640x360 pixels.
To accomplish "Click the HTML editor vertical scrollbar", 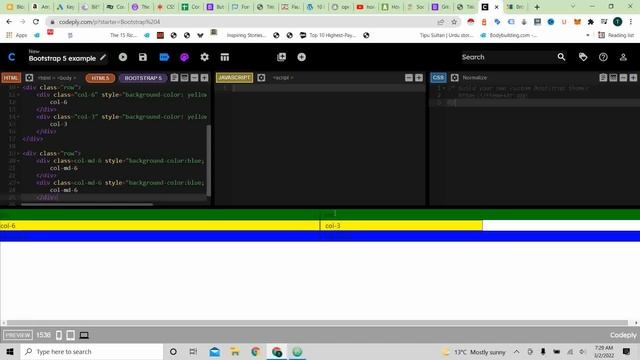I will click(x=209, y=160).
